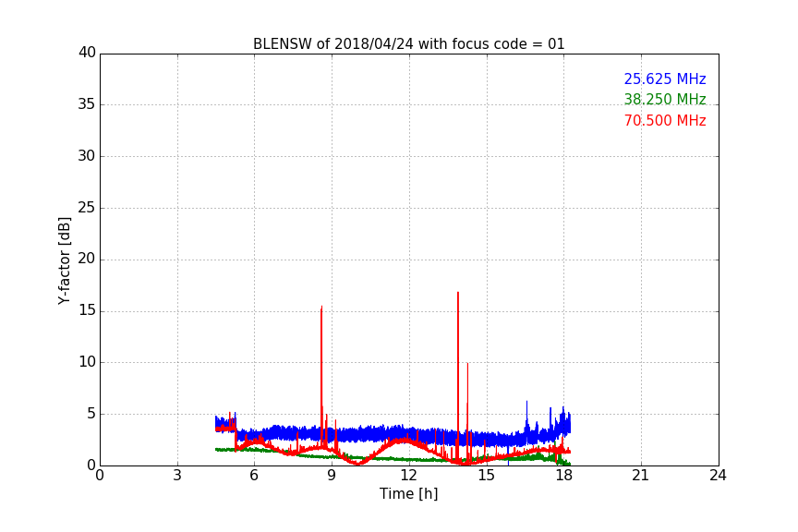Click y-axis tick label "10"
This screenshot has height=532, width=798.
pyautogui.click(x=87, y=362)
